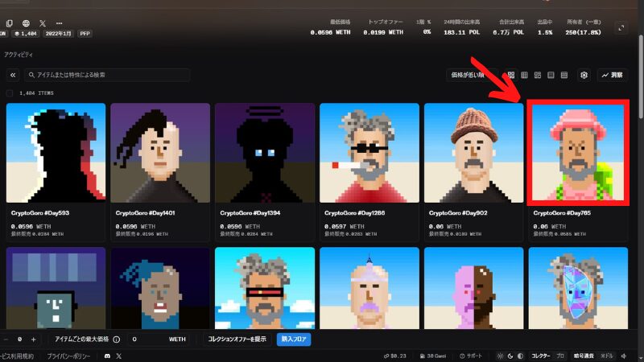
Task: Click the CryptoGoro #Day593 title text
Action: click(40, 213)
